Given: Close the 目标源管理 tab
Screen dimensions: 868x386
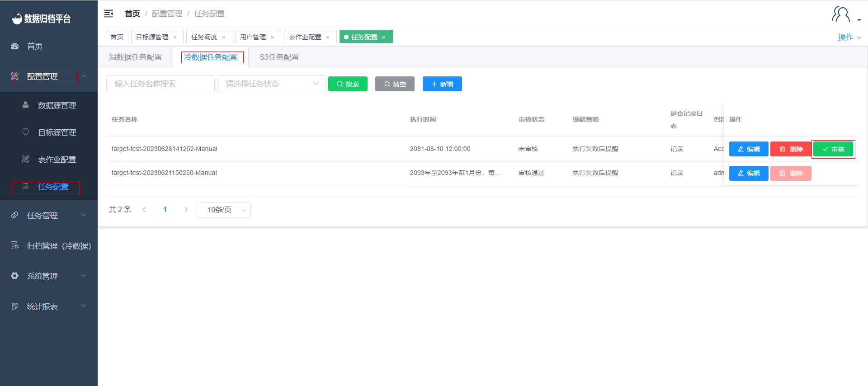Looking at the screenshot, I should [175, 38].
